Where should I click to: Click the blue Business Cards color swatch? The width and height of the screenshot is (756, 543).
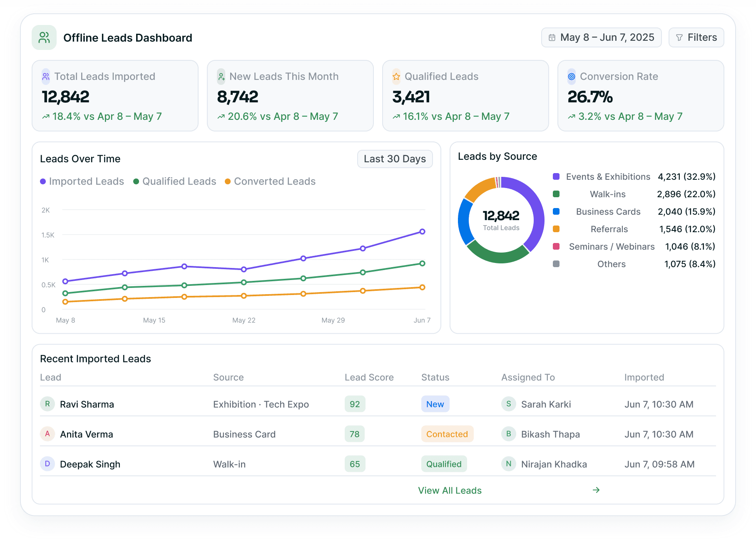(x=556, y=211)
